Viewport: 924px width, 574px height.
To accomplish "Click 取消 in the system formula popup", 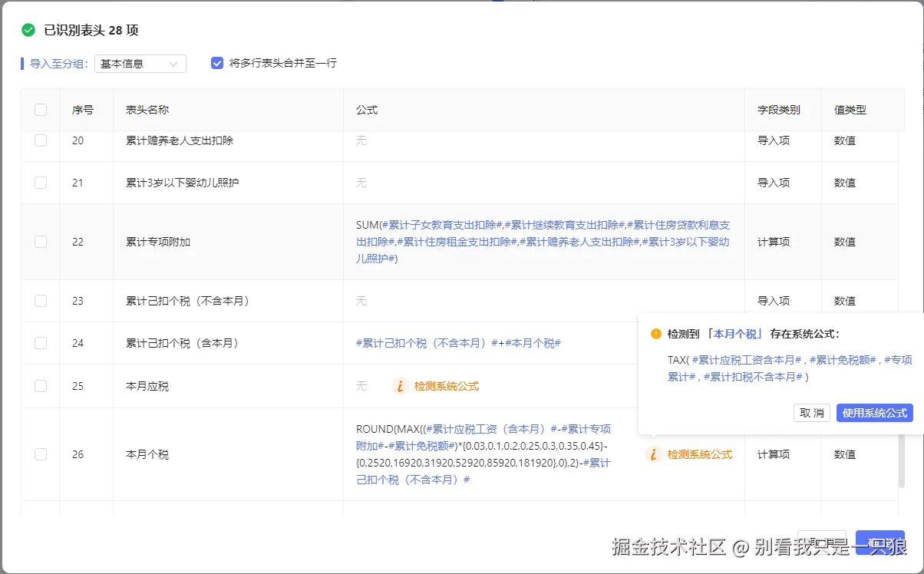I will pyautogui.click(x=811, y=412).
